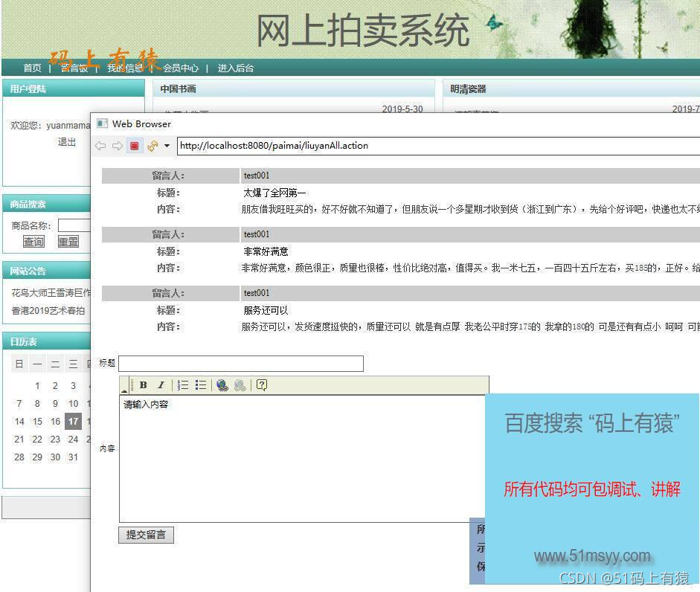
Task: Select date 17 in the calendar panel
Action: [x=72, y=421]
